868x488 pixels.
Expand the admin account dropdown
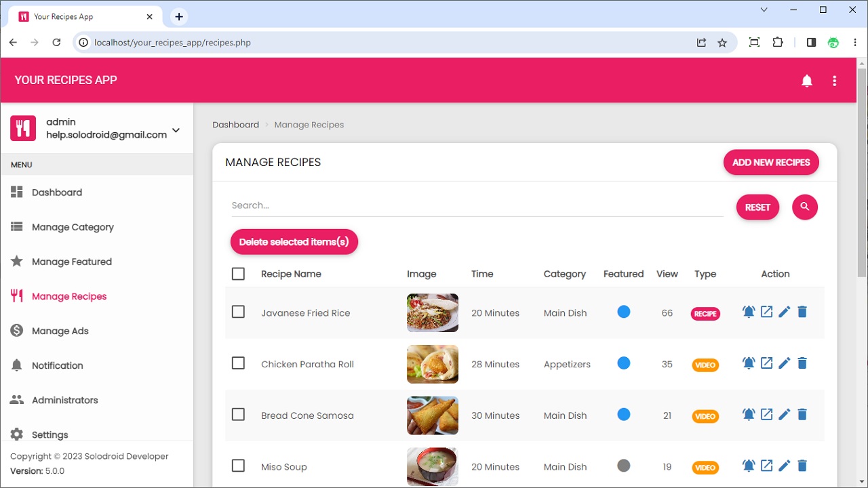(x=175, y=129)
